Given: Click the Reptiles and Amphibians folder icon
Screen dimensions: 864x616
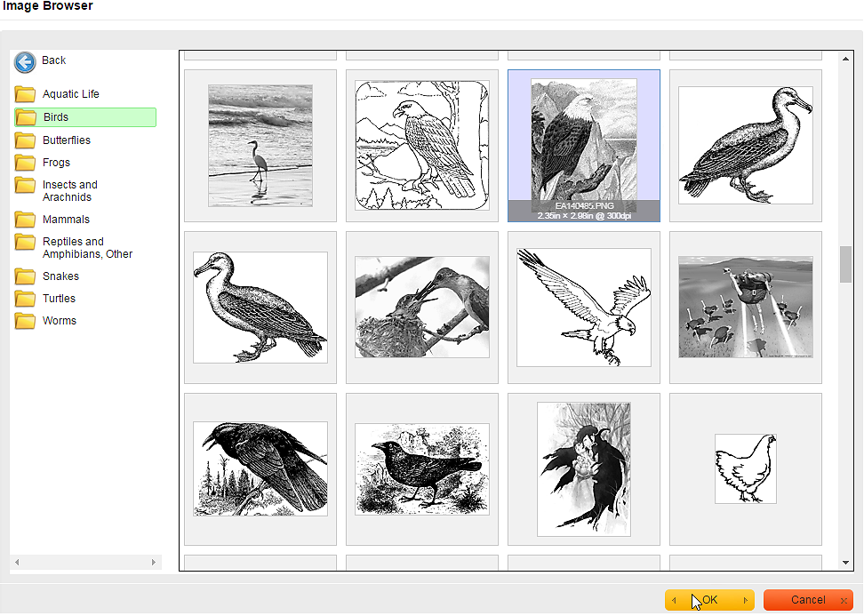Looking at the screenshot, I should point(26,242).
